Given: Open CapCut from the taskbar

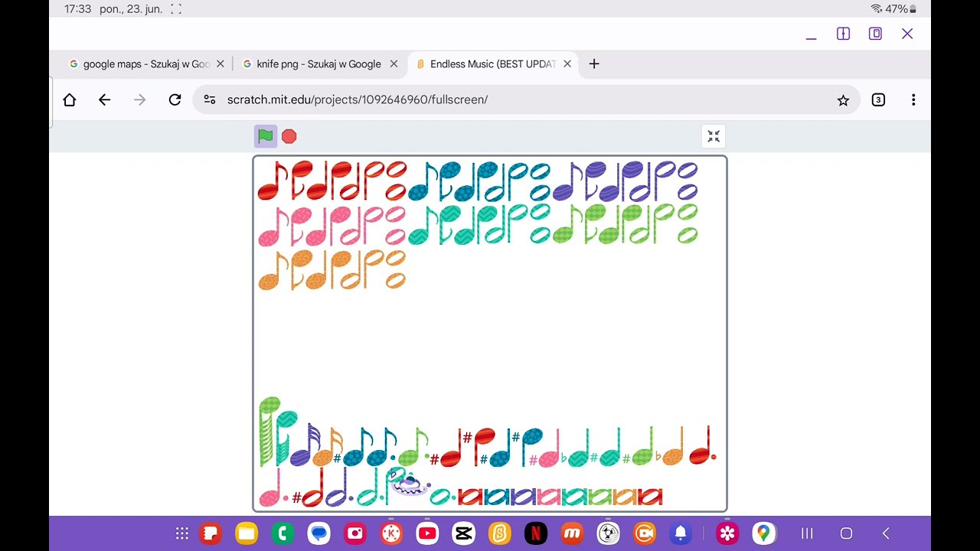Looking at the screenshot, I should pos(463,533).
